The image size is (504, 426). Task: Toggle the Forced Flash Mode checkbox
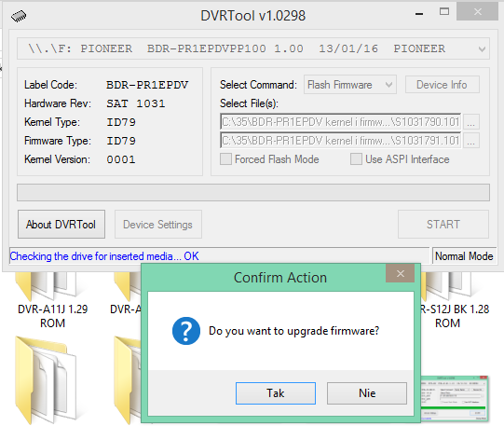(x=225, y=159)
